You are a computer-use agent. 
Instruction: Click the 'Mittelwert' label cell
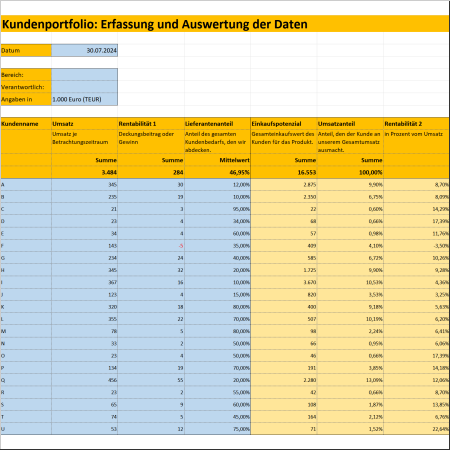217,160
